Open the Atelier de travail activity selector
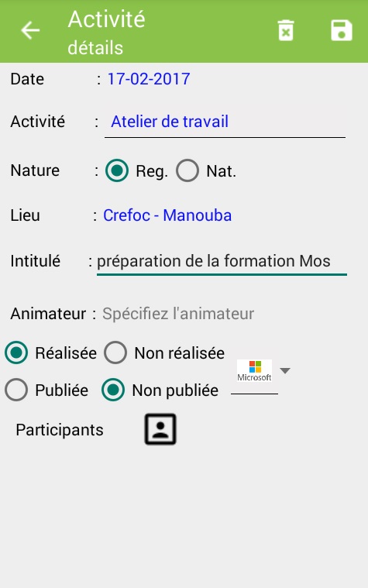This screenshot has width=368, height=588. coord(225,122)
